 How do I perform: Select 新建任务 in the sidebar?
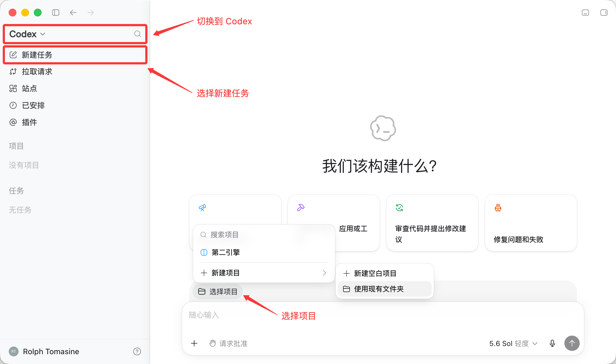pyautogui.click(x=75, y=55)
